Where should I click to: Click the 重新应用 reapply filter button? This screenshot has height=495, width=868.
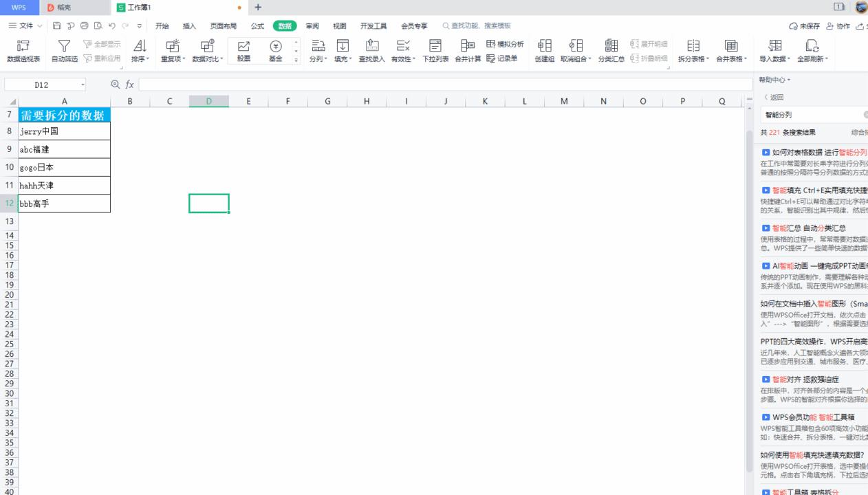coord(102,58)
